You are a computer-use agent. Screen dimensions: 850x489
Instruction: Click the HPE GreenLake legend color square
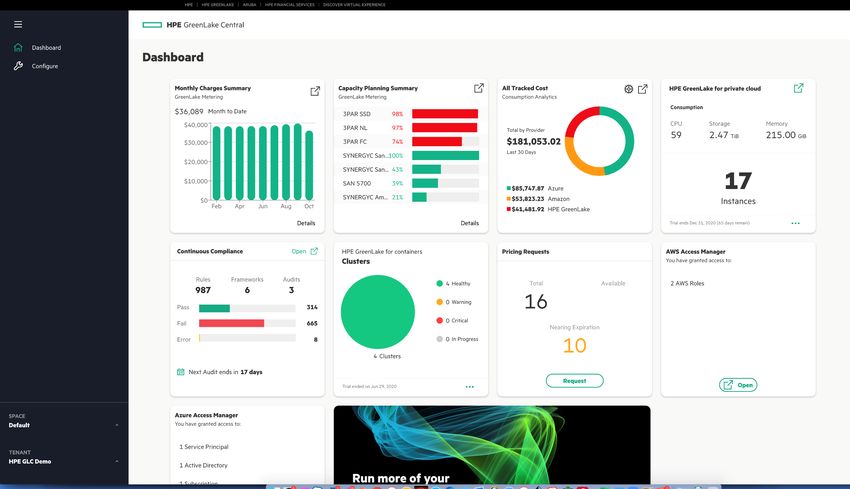pos(508,209)
